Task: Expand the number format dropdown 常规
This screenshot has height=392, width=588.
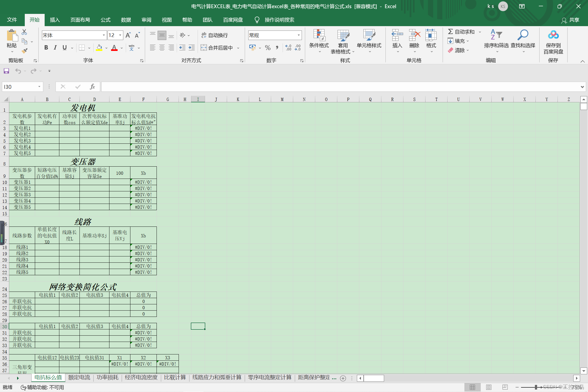Action: coord(299,35)
